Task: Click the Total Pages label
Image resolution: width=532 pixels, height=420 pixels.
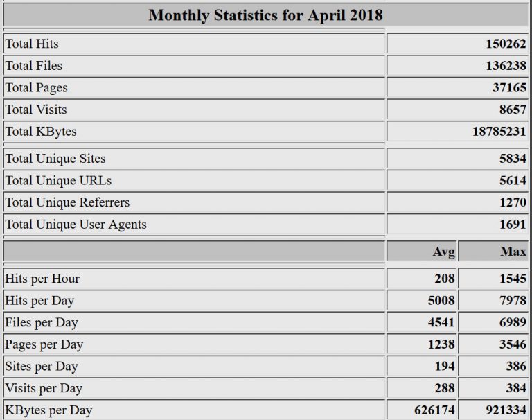Action: (36, 88)
